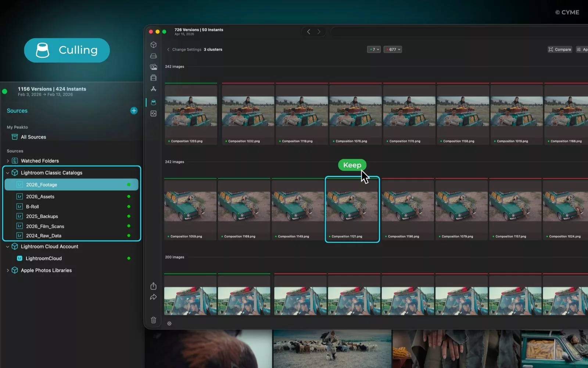Open the red 677 rejected count dropdown
This screenshot has height=368, width=588.
pyautogui.click(x=393, y=49)
